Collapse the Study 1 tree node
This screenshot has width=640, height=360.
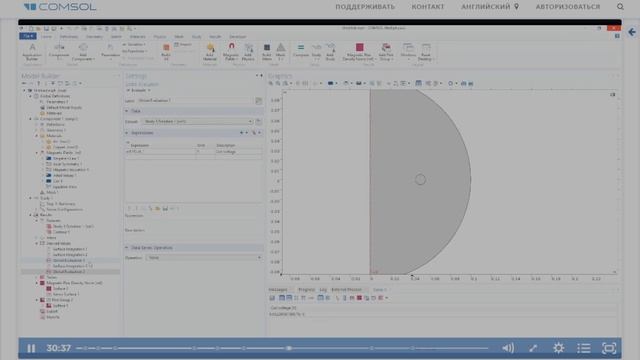pyautogui.click(x=30, y=198)
